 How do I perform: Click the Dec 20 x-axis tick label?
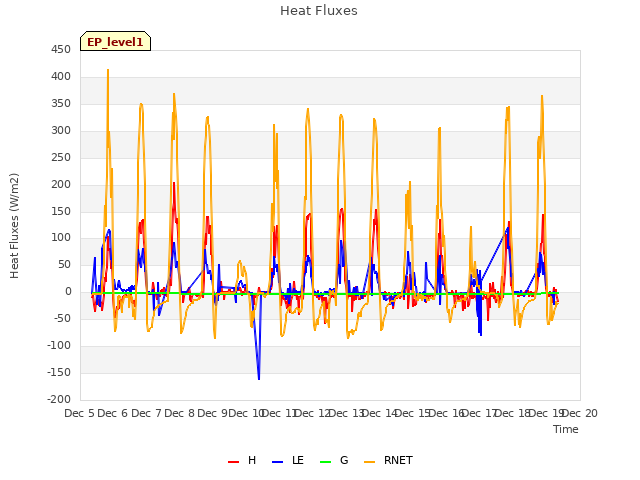coord(580,413)
